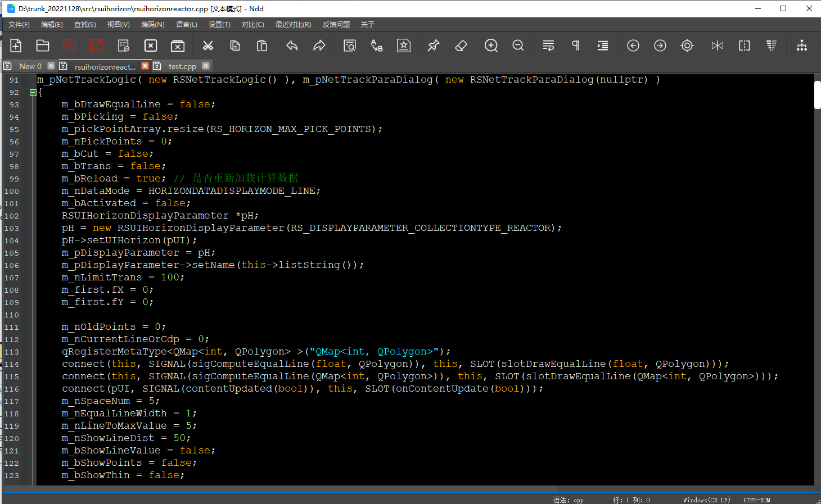Viewport: 821px width, 504px height.
Task: Toggle show all characters pilcrow
Action: 576,46
